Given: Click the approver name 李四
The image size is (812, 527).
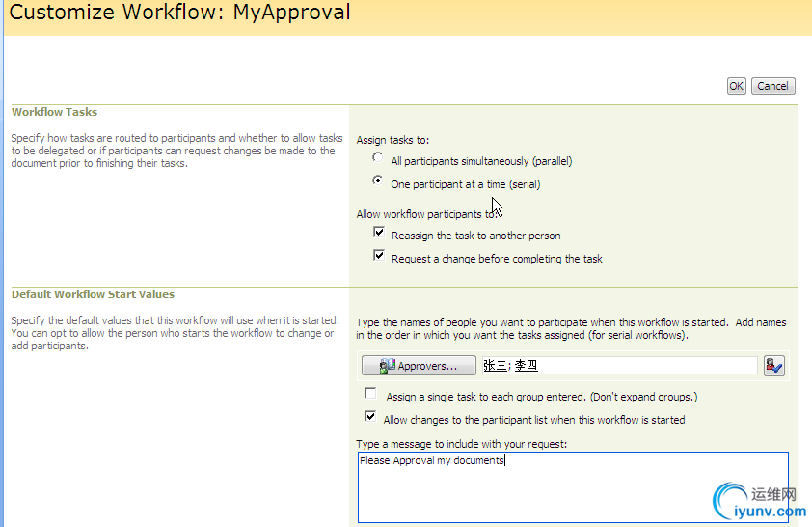Looking at the screenshot, I should click(526, 365).
